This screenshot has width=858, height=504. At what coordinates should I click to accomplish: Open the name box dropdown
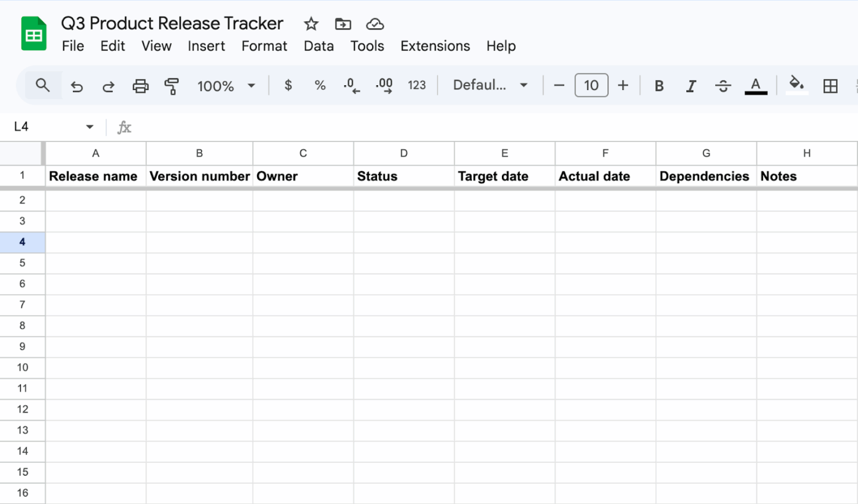click(89, 126)
